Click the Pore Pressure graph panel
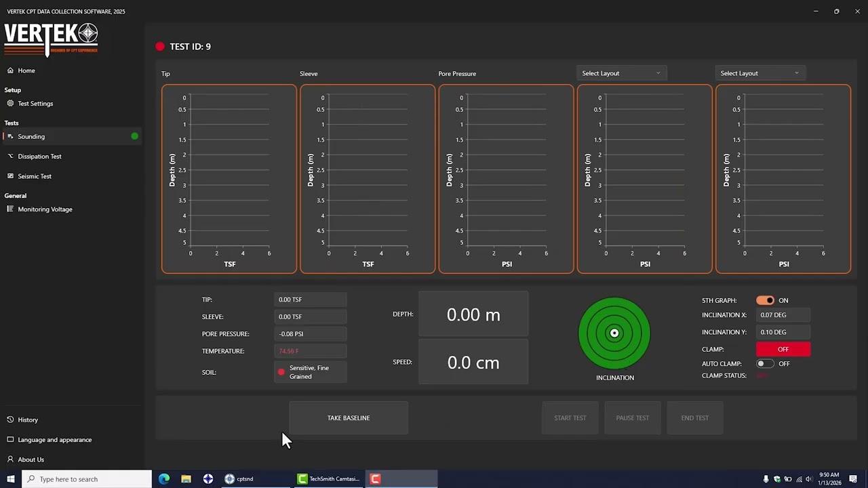This screenshot has height=488, width=868. 506,179
